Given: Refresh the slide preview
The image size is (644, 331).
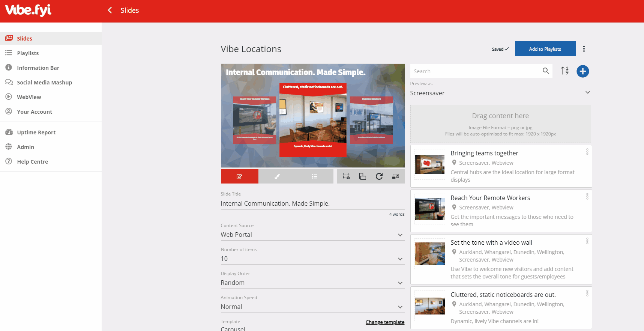Looking at the screenshot, I should pos(379,176).
